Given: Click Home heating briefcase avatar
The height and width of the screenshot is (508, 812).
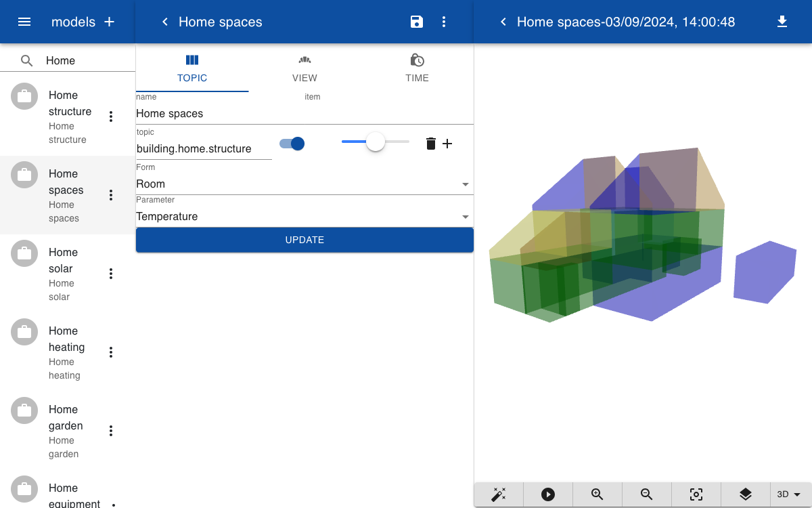Looking at the screenshot, I should pos(24,332).
